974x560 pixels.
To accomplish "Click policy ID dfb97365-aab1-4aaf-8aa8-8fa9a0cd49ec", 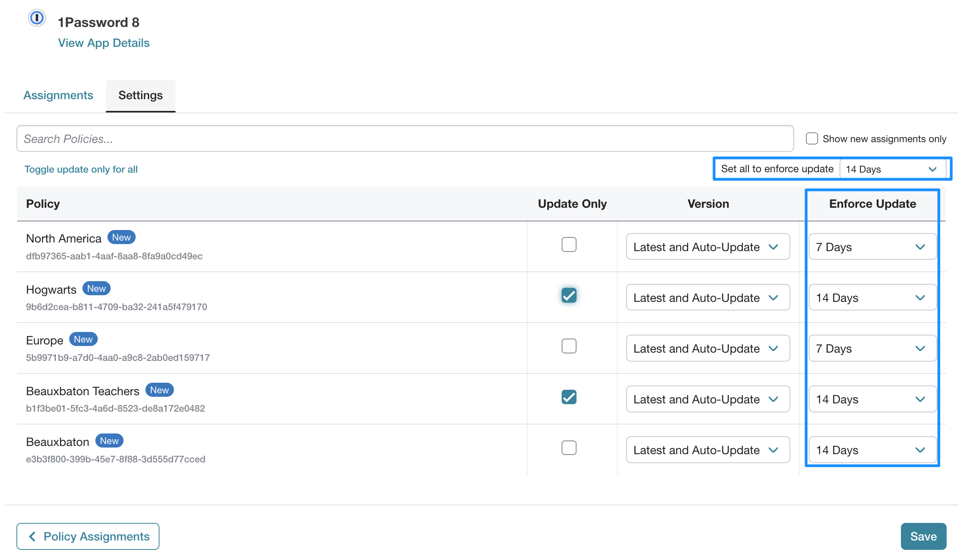I will pos(114,256).
